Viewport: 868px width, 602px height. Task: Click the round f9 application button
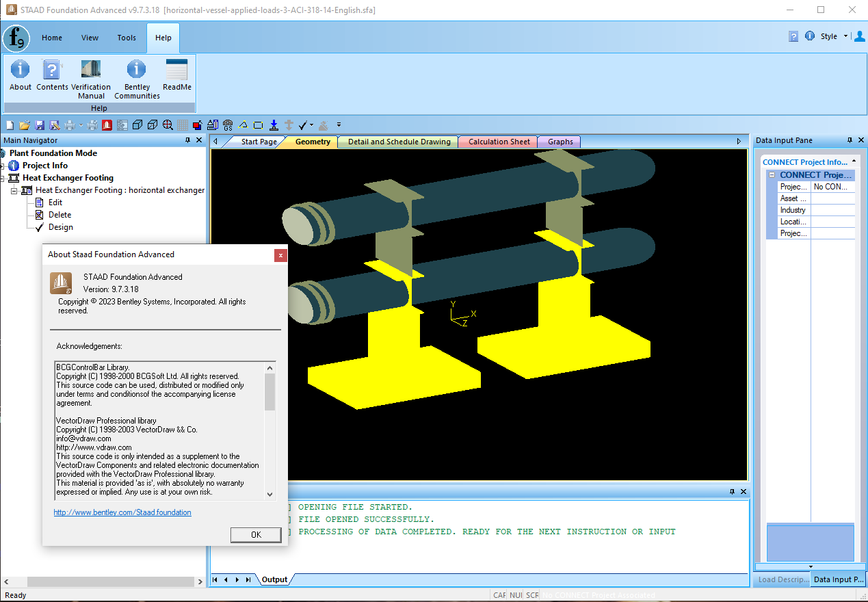pos(16,38)
